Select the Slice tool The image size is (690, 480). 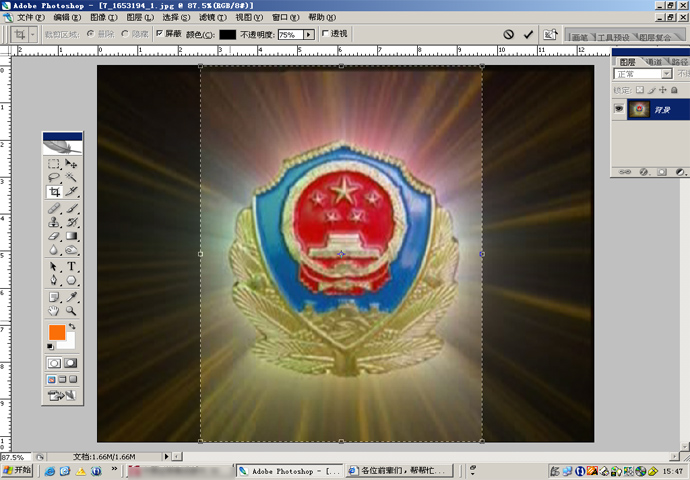(70, 192)
